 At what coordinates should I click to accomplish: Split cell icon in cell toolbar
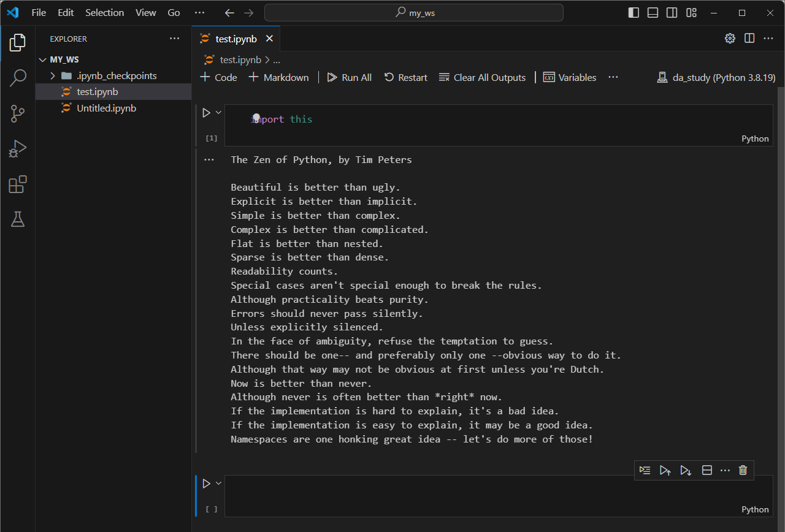pyautogui.click(x=707, y=470)
